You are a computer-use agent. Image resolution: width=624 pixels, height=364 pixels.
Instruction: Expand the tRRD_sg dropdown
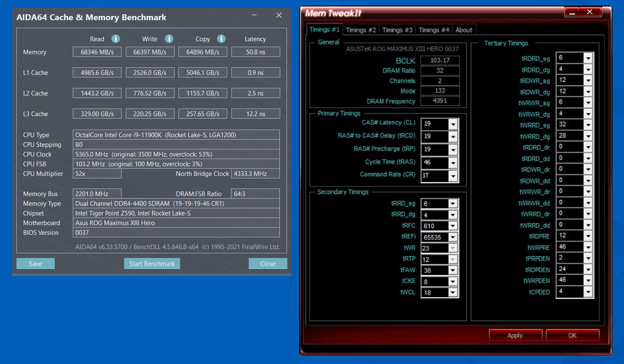click(453, 204)
